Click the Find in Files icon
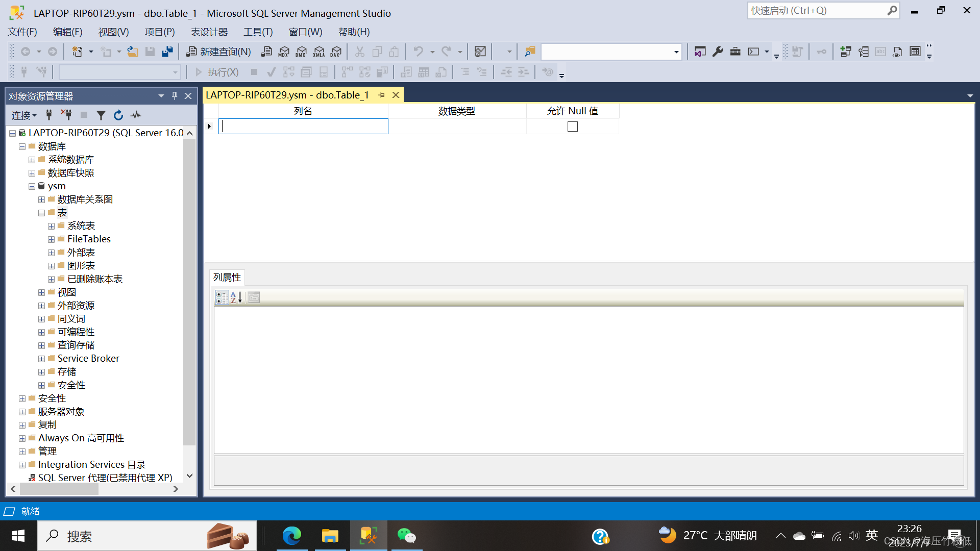This screenshot has height=551, width=980. coord(530,52)
